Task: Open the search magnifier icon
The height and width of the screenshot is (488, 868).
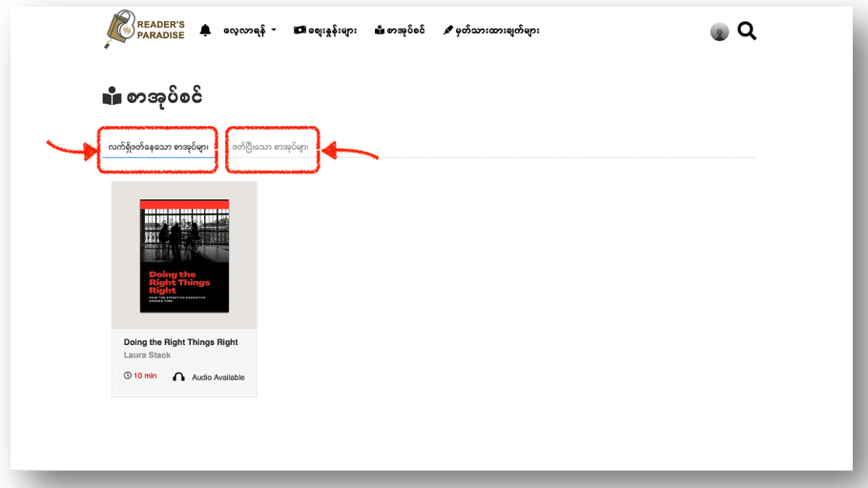Action: click(x=747, y=31)
